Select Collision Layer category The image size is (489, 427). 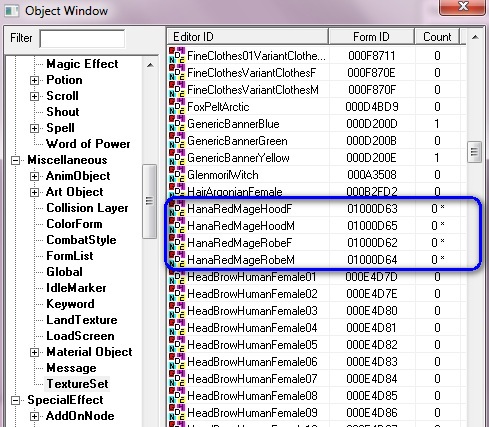[87, 208]
